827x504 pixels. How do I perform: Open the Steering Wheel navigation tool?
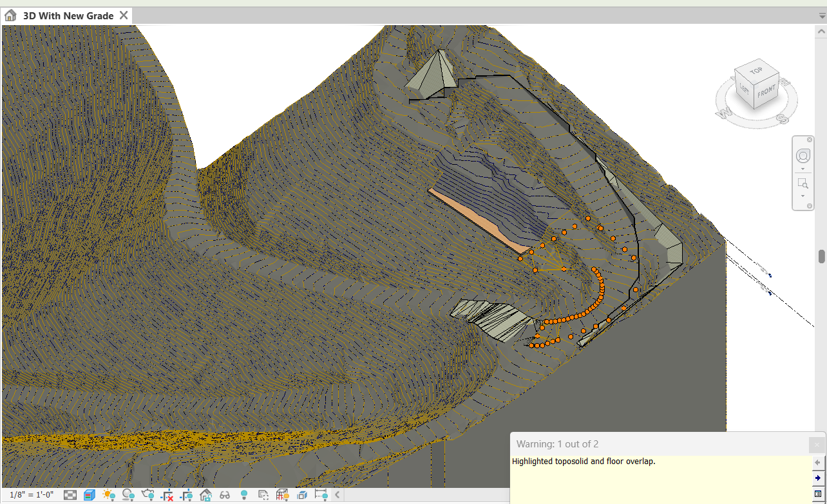tap(803, 155)
